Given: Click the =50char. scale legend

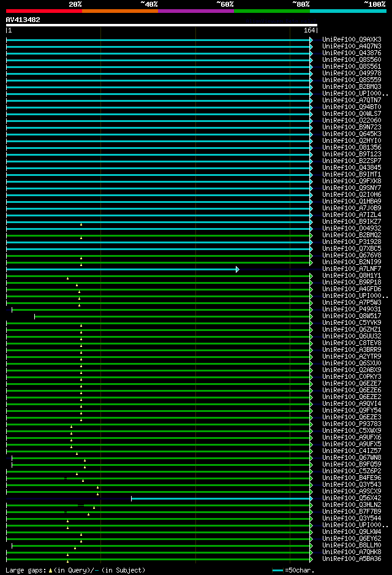Looking at the screenshot, I should point(293,570).
